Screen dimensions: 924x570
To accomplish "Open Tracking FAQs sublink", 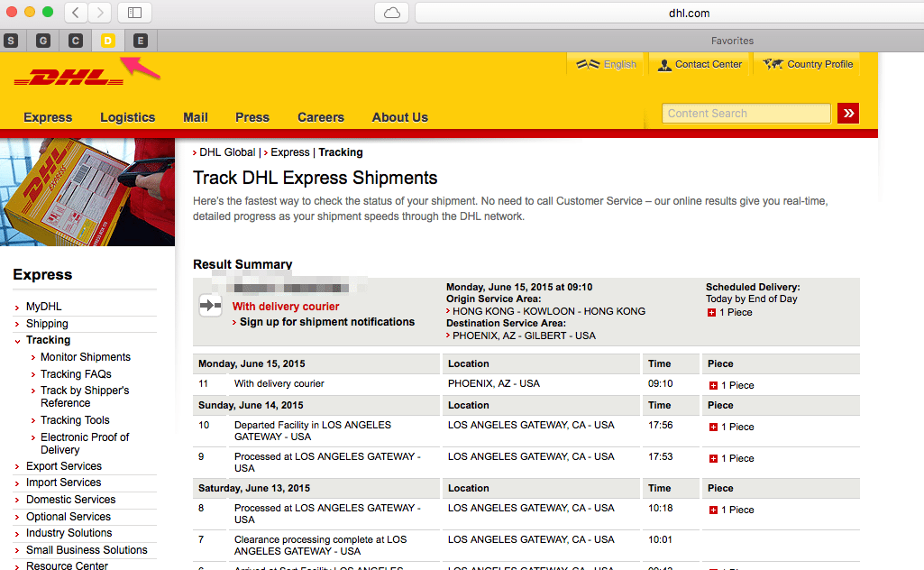I will point(76,374).
